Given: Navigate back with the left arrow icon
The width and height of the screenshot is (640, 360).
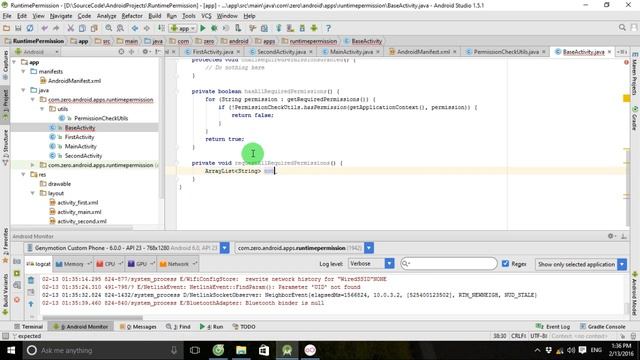Looking at the screenshot, I should click(x=135, y=28).
